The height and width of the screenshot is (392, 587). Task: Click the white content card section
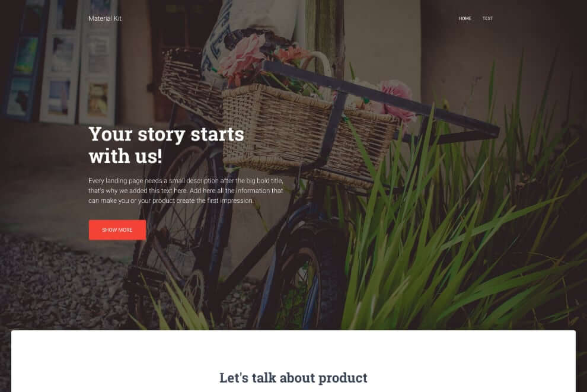coord(293,361)
